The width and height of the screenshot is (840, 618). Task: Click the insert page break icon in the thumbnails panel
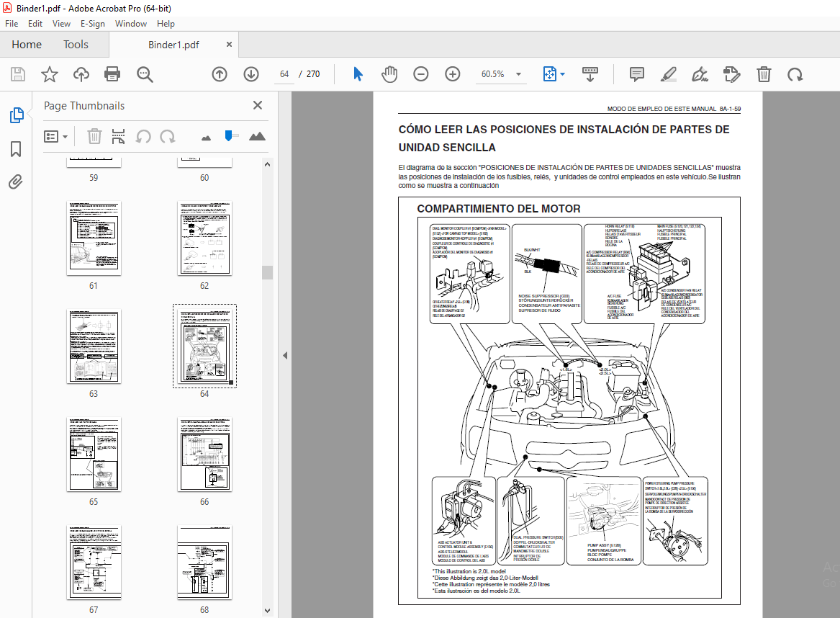118,136
